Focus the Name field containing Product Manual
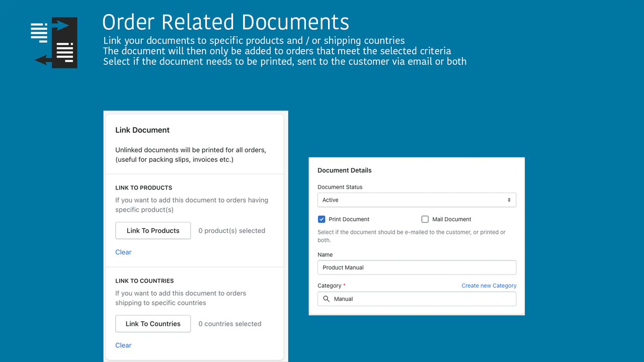The width and height of the screenshot is (644, 362). (x=417, y=267)
